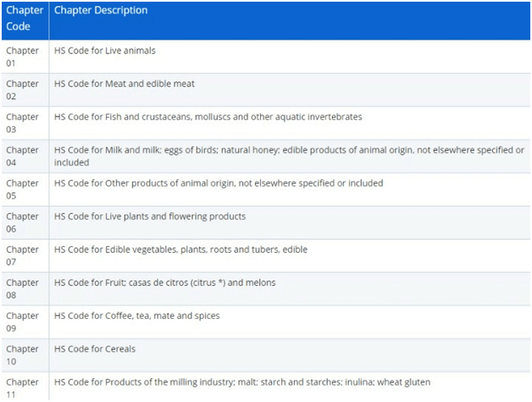Click the Chapter Description column header
Image resolution: width=532 pixels, height=402 pixels.
coord(101,11)
